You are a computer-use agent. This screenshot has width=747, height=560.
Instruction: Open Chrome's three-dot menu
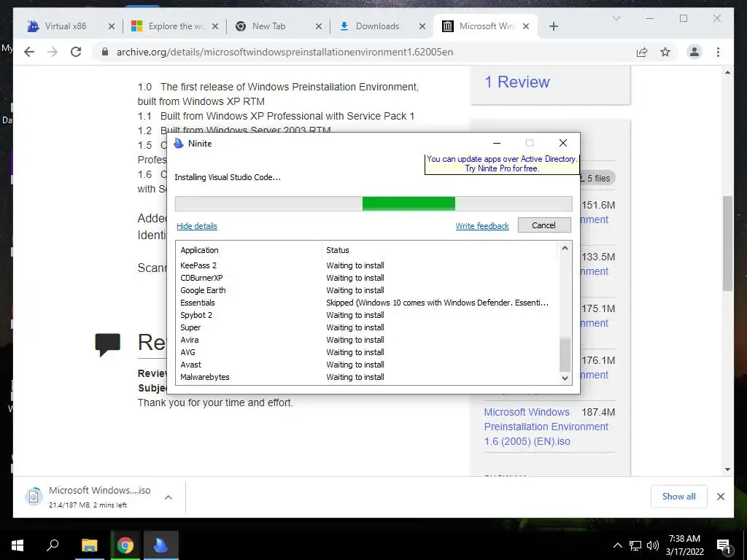[718, 52]
